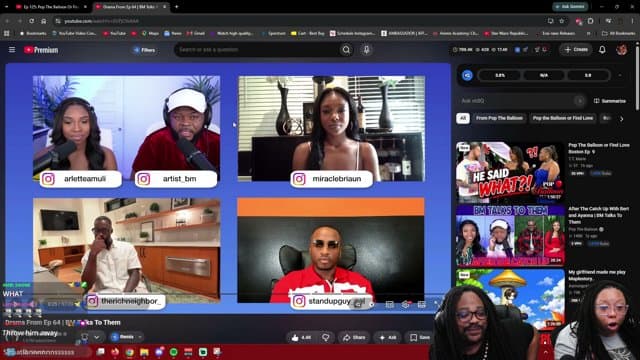
Task: Open the player settings gear
Action: tap(405, 304)
